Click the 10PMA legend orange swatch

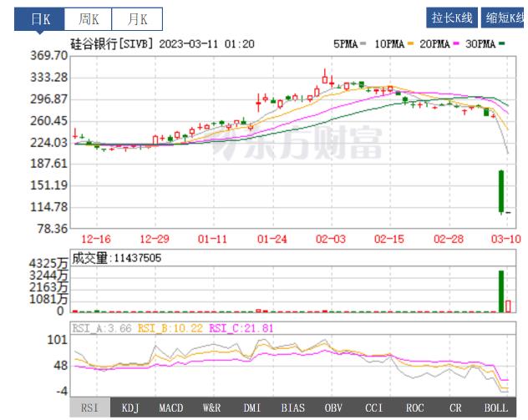click(410, 43)
